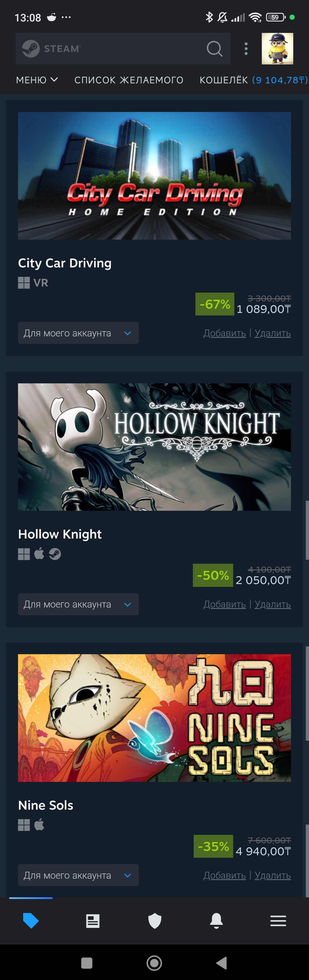Viewport: 309px width, 980px height.
Task: Tap the search magnifier icon
Action: tap(214, 49)
